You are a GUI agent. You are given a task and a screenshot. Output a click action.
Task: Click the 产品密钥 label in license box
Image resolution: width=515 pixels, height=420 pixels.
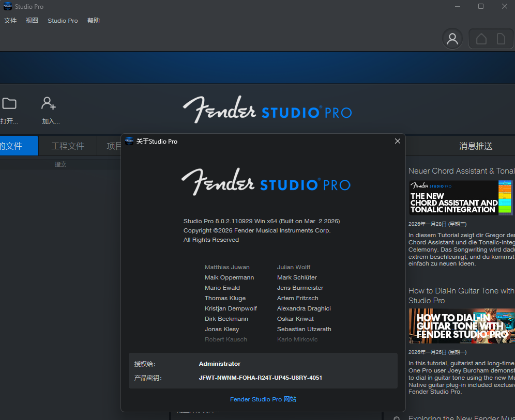pos(148,378)
